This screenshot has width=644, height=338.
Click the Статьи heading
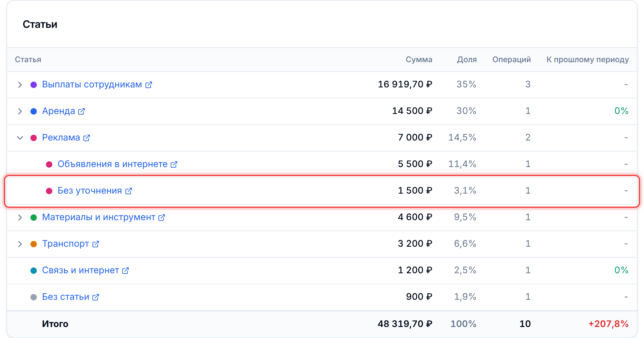(x=40, y=24)
